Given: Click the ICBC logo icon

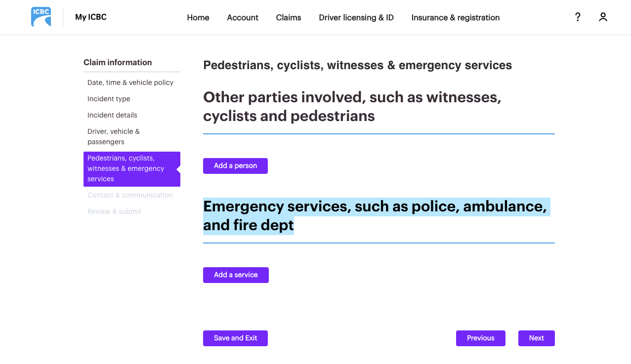Looking at the screenshot, I should (41, 17).
